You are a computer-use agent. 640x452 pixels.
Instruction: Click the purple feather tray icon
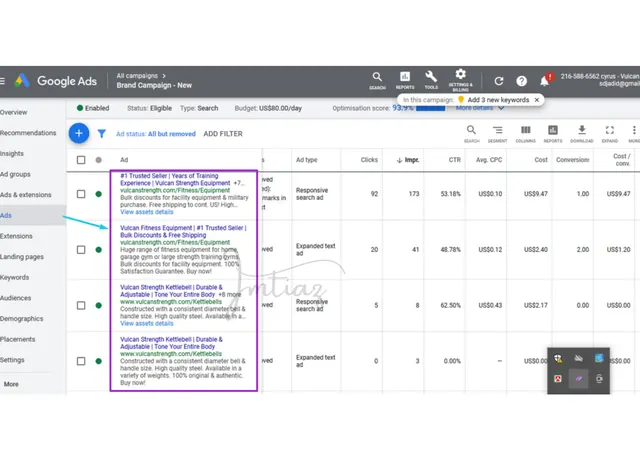[578, 379]
